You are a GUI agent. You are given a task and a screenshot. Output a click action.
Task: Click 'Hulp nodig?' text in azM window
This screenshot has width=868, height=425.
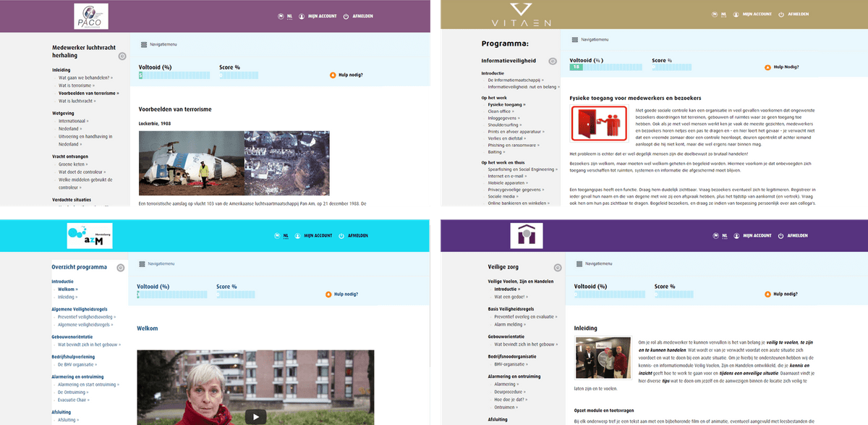tap(346, 294)
